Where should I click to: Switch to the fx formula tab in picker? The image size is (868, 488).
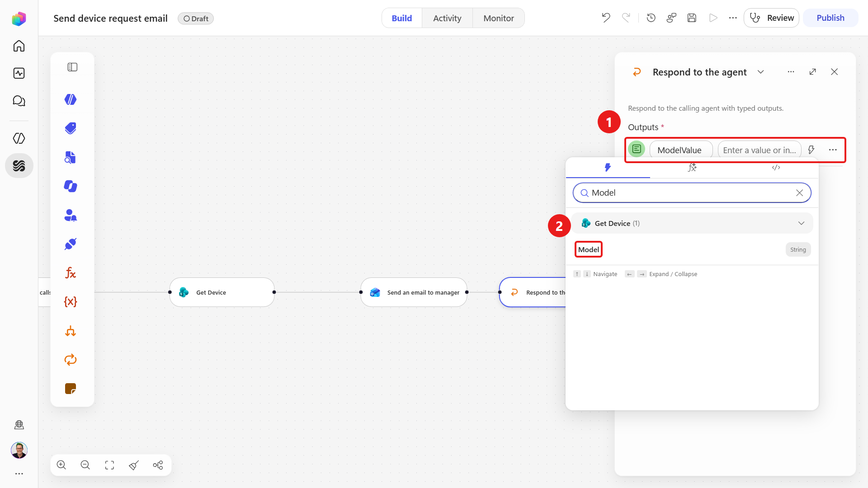pos(692,168)
